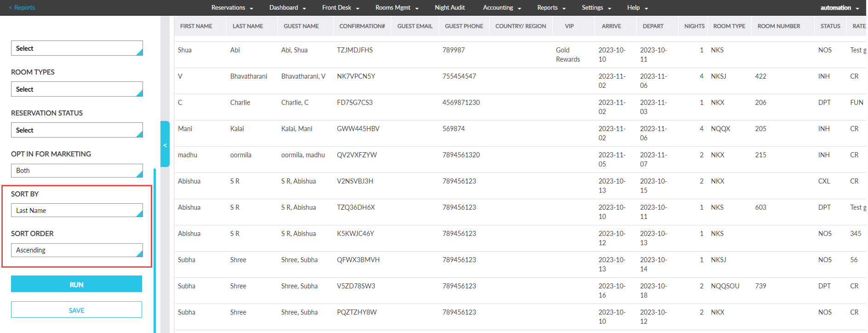Select confirmation number TZQ36DH6X
Screen dimensions: 868x333
pyautogui.click(x=356, y=207)
